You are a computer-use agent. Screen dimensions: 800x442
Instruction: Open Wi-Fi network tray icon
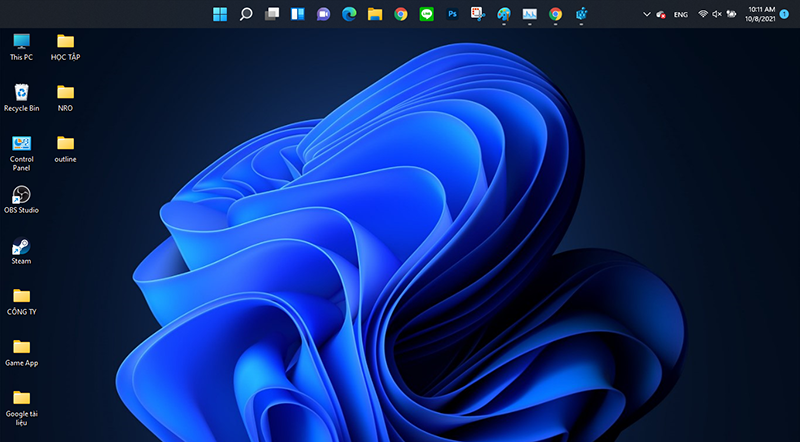pos(703,14)
